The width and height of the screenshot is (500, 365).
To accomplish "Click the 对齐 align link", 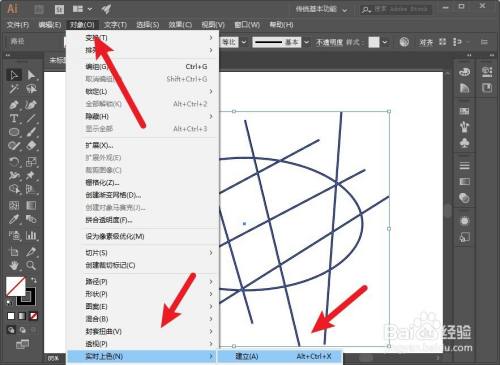I will pos(426,42).
